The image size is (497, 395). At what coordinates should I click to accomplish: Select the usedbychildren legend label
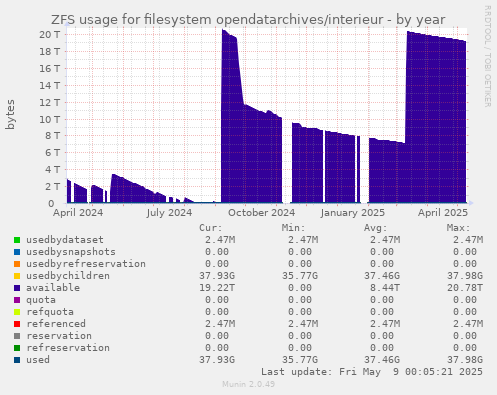point(68,276)
